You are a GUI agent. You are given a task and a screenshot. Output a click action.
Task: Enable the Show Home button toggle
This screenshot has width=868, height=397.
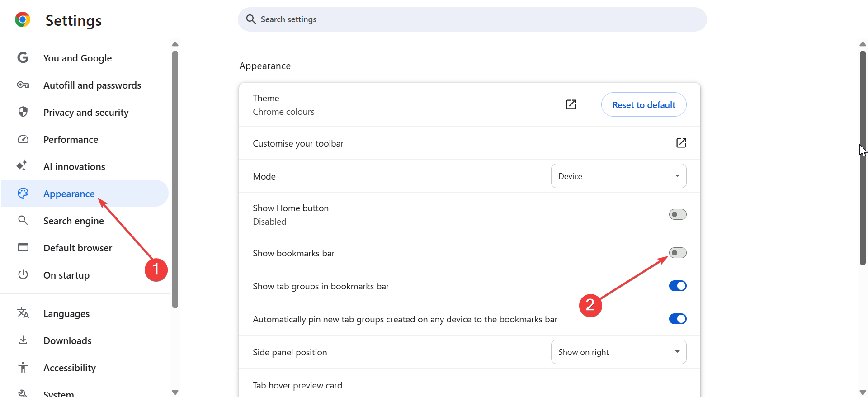point(677,214)
